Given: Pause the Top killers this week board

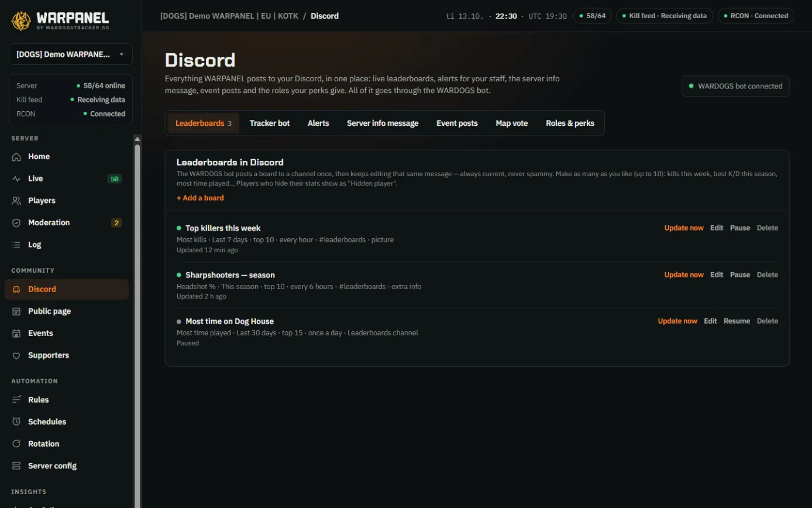Looking at the screenshot, I should point(740,228).
